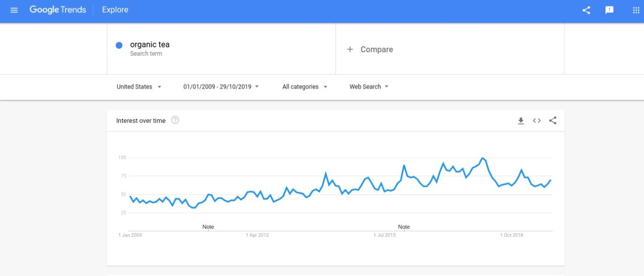
Task: Click the Note marker near 2011
Action: tap(208, 227)
